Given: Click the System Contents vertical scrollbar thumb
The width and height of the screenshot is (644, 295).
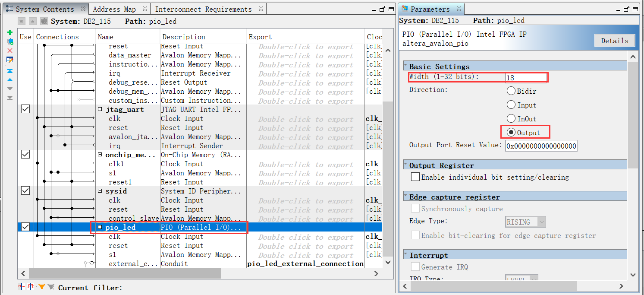Looking at the screenshot, I should [x=388, y=178].
